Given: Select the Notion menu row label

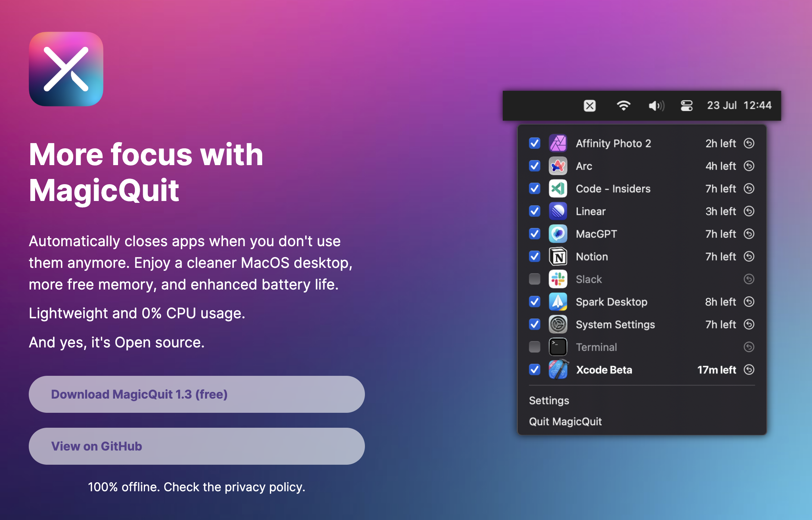Looking at the screenshot, I should [592, 257].
